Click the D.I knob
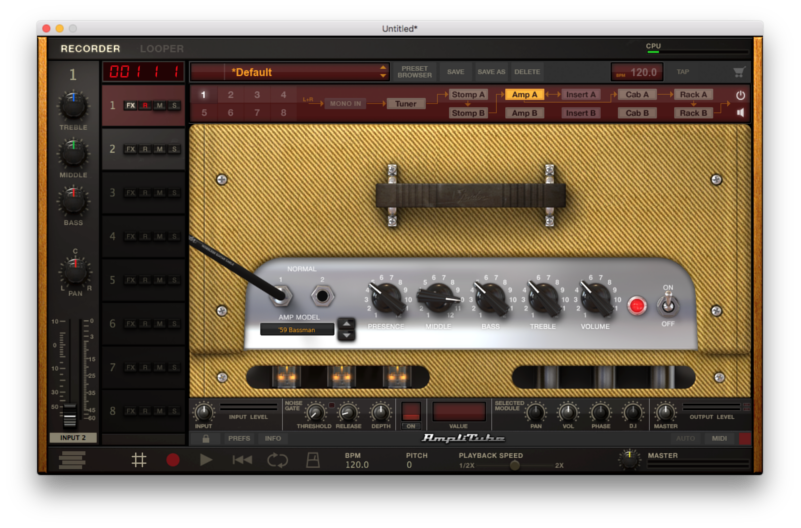This screenshot has width=801, height=528. [633, 413]
